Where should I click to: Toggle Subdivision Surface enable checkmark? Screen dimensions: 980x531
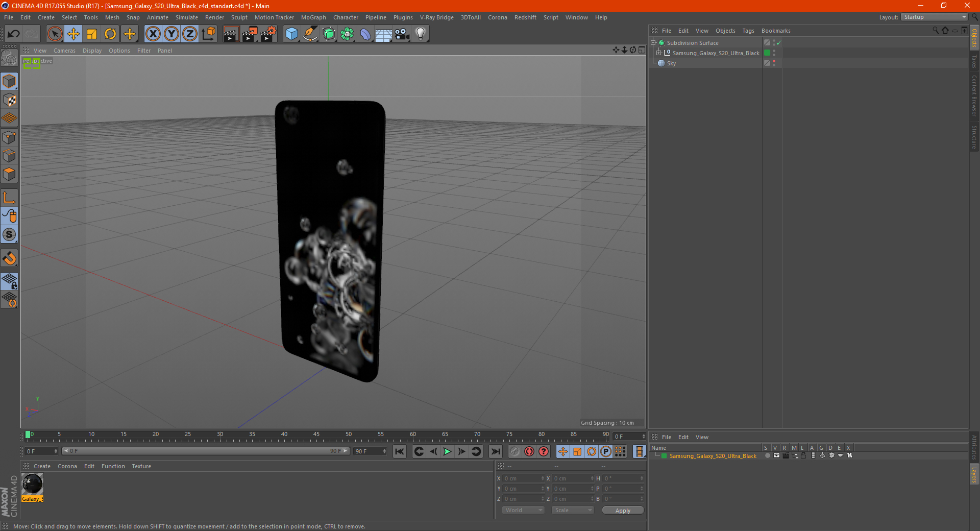779,43
